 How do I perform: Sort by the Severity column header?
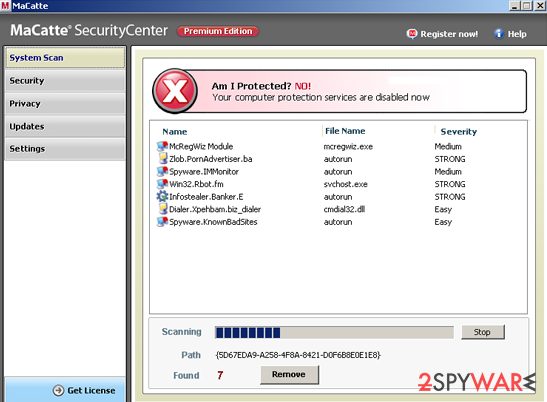(x=458, y=132)
